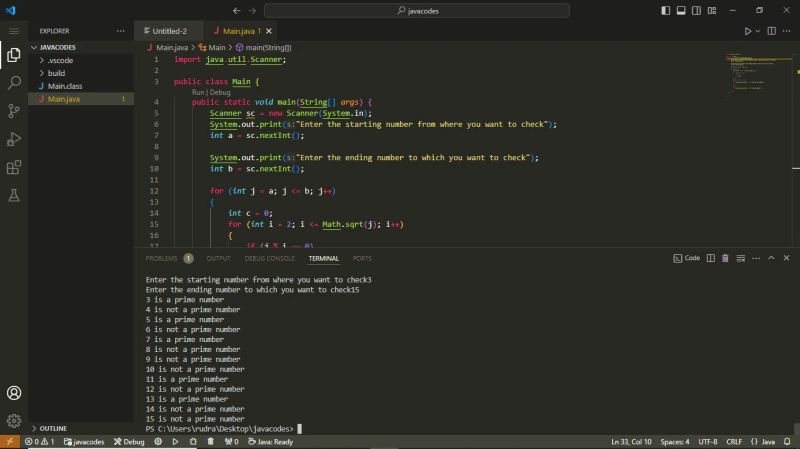Open the Explorer view in activity bar
The height and width of the screenshot is (449, 800).
pyautogui.click(x=14, y=55)
